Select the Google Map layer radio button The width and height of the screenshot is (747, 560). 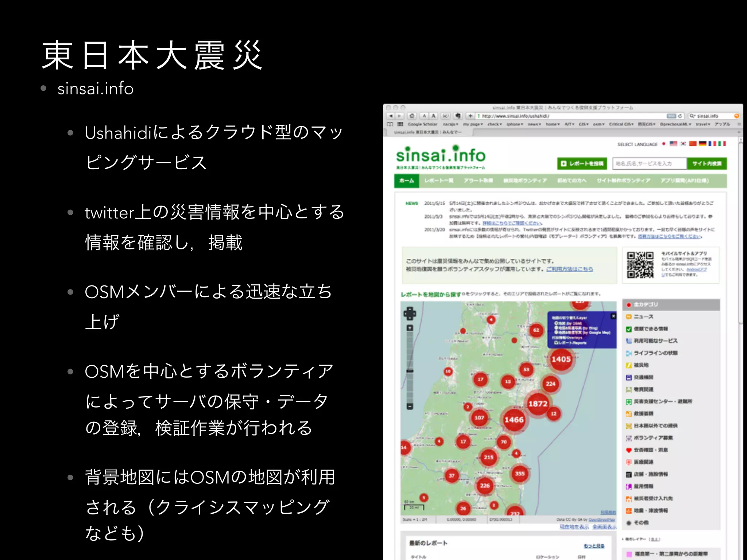tap(557, 332)
